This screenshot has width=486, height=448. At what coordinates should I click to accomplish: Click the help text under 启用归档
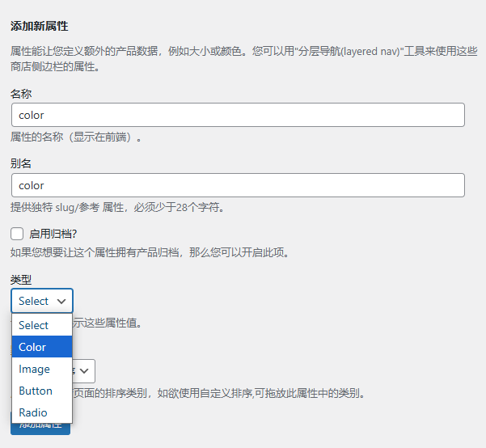tap(150, 252)
